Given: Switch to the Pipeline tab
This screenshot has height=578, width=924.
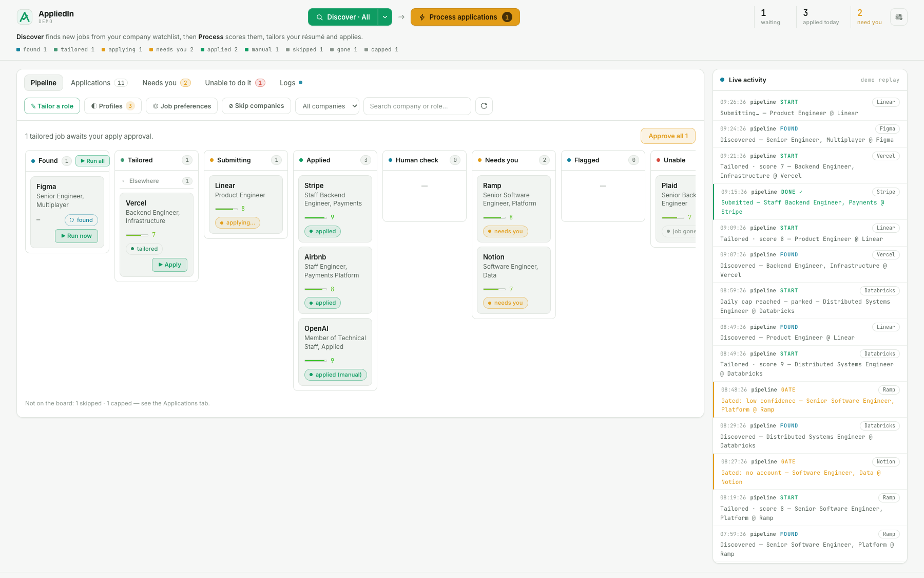Looking at the screenshot, I should click(x=44, y=83).
